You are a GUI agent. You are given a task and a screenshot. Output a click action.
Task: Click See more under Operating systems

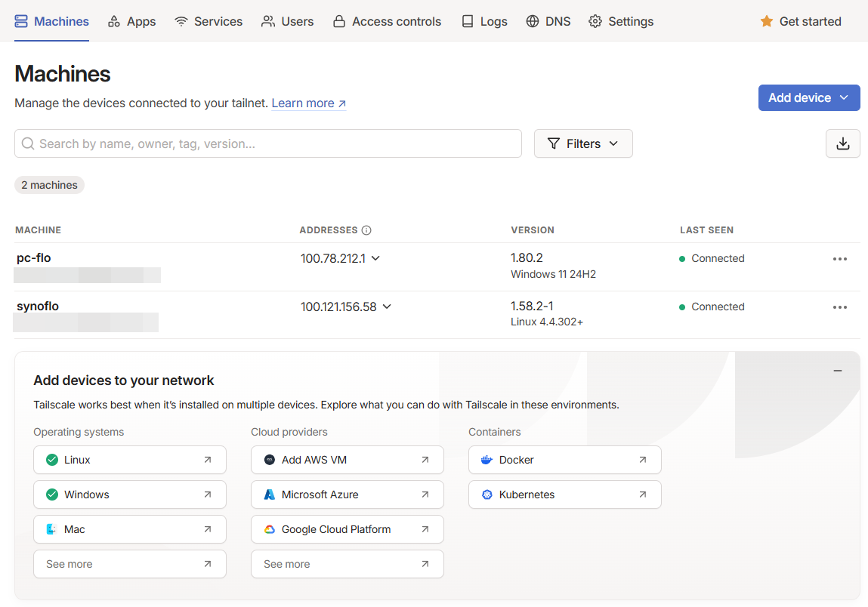129,564
